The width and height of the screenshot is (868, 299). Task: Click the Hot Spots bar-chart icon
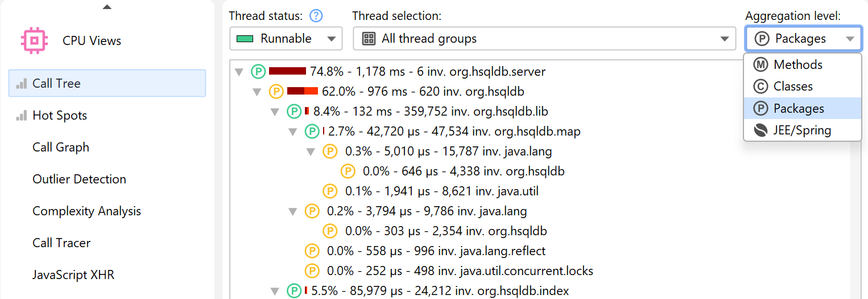click(22, 116)
